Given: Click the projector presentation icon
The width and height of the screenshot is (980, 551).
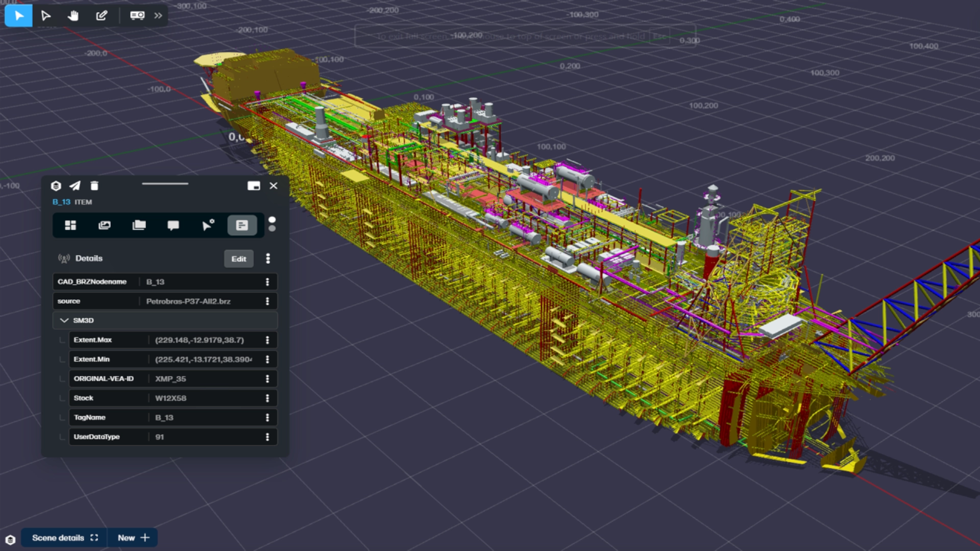Looking at the screenshot, I should (x=137, y=15).
